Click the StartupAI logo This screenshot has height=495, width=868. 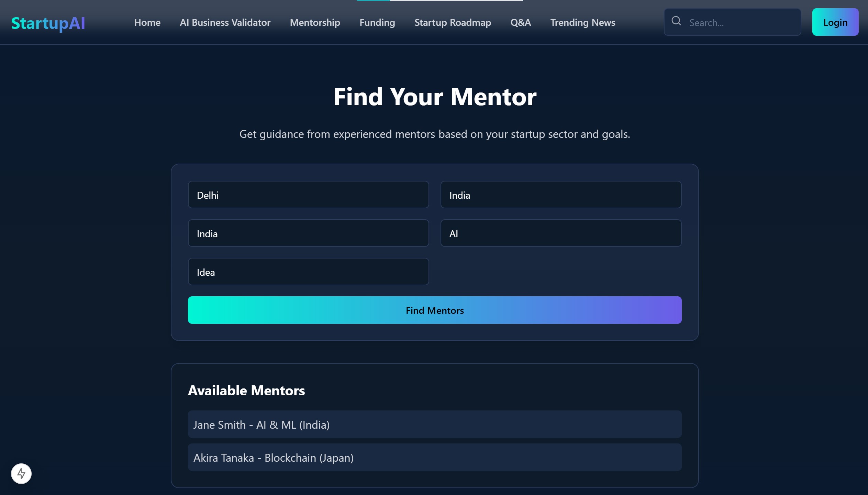48,23
